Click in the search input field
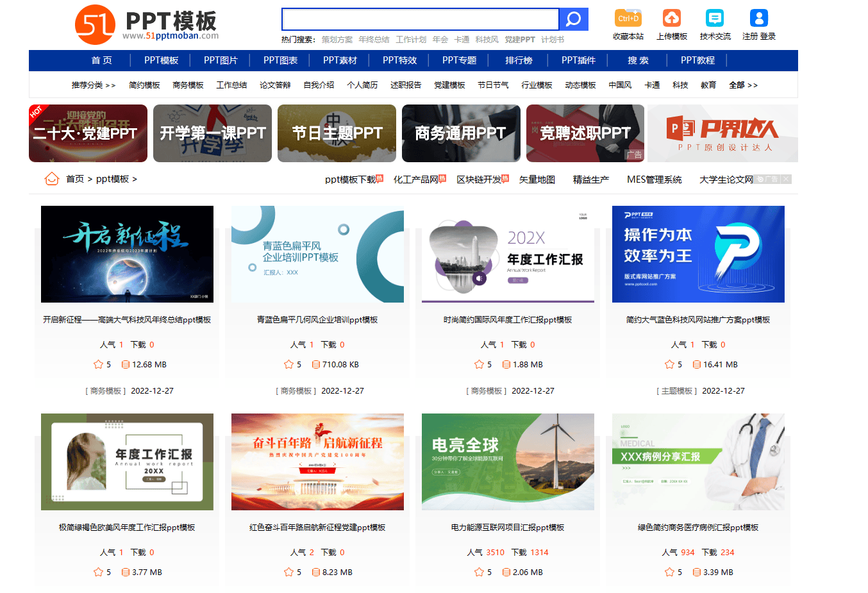Viewport: 868px width, 593px height. [x=420, y=19]
